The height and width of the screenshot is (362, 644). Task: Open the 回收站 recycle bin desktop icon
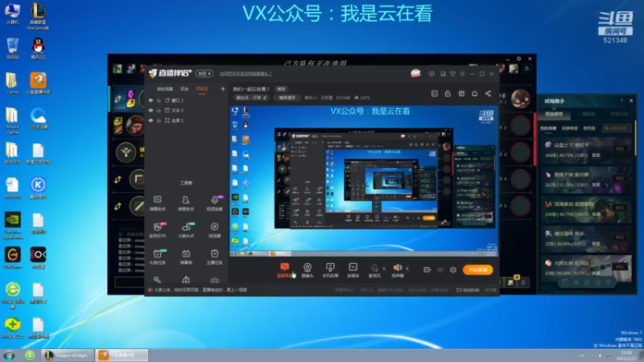point(12,48)
